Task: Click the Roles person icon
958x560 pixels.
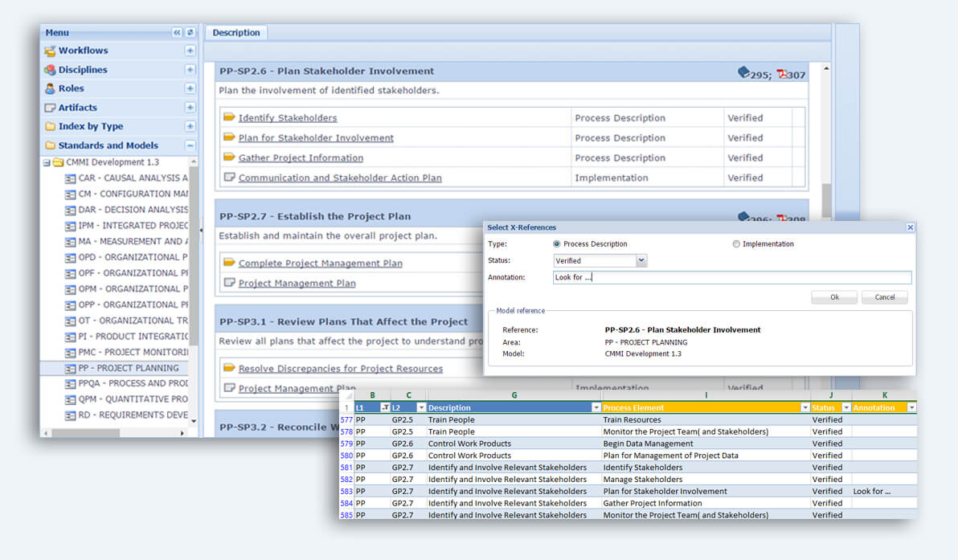Action: pos(50,88)
